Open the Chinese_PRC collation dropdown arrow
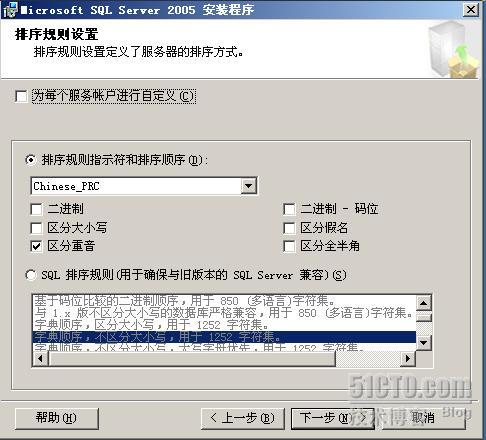Viewport: 486px width, 440px height. (249, 186)
